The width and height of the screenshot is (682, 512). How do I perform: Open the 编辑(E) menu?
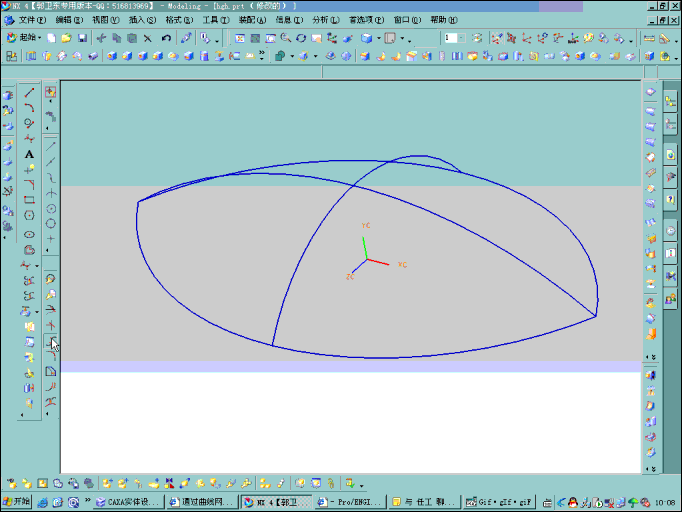tap(69, 20)
